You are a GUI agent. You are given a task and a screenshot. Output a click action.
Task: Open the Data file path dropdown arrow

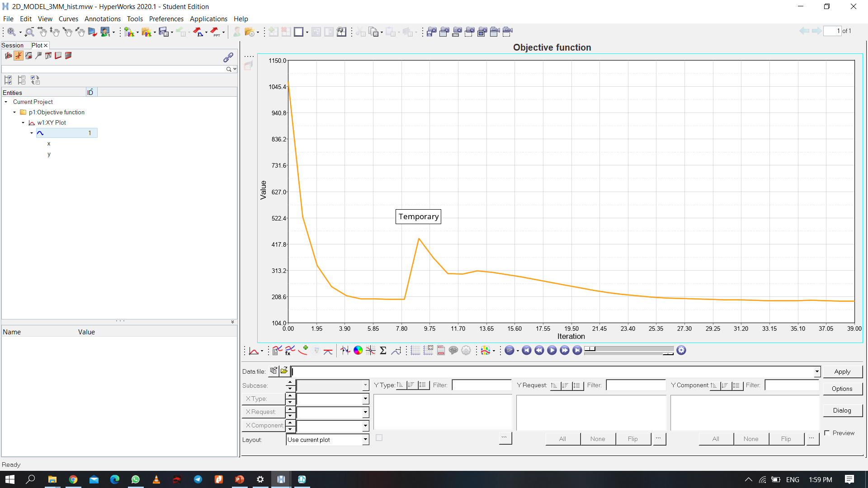point(817,371)
